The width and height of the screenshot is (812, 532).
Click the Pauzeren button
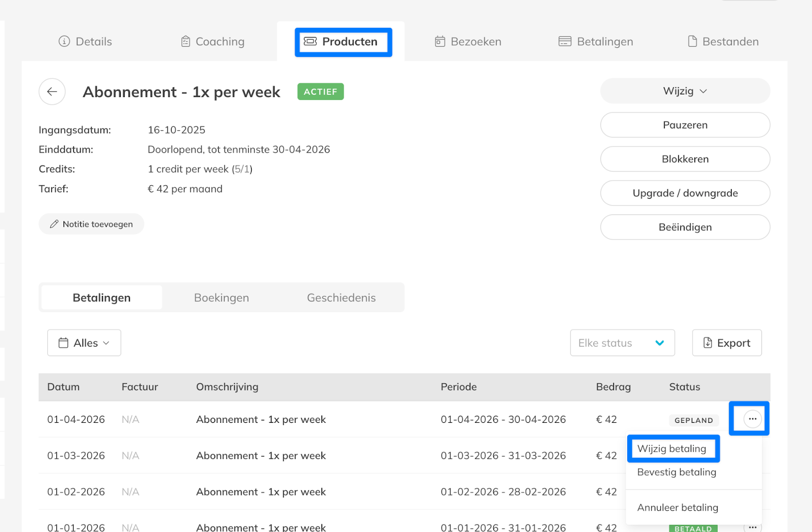pyautogui.click(x=685, y=125)
